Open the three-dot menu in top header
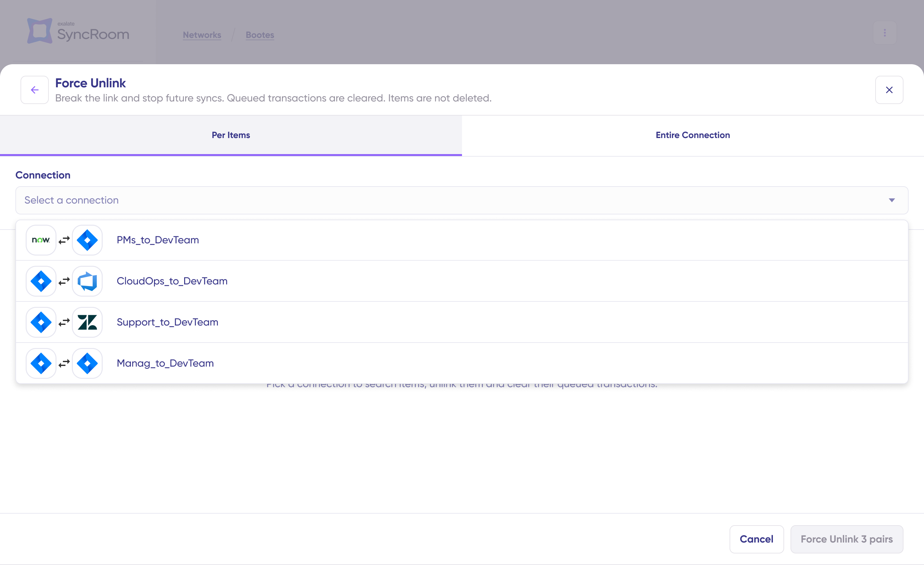Viewport: 924px width, 565px height. tap(885, 33)
